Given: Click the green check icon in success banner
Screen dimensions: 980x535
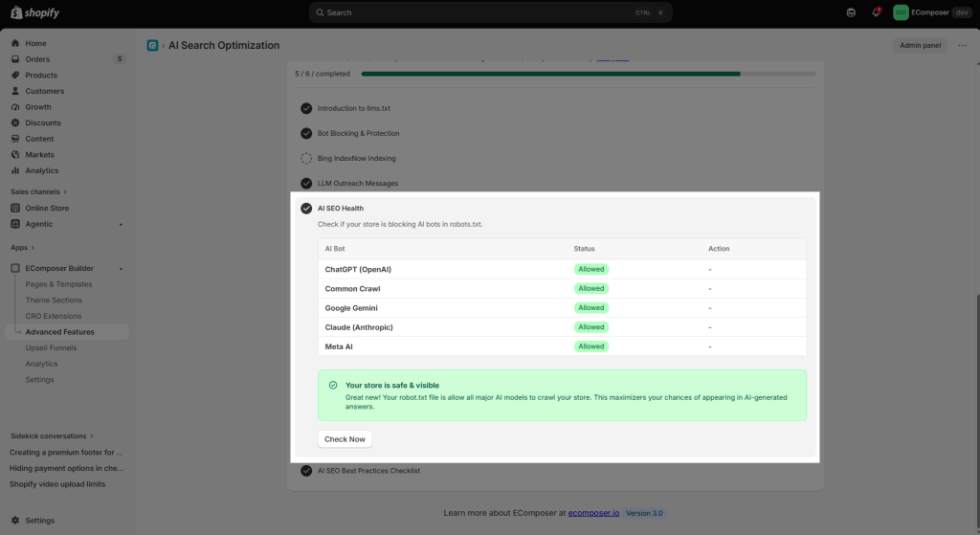Looking at the screenshot, I should coord(333,385).
